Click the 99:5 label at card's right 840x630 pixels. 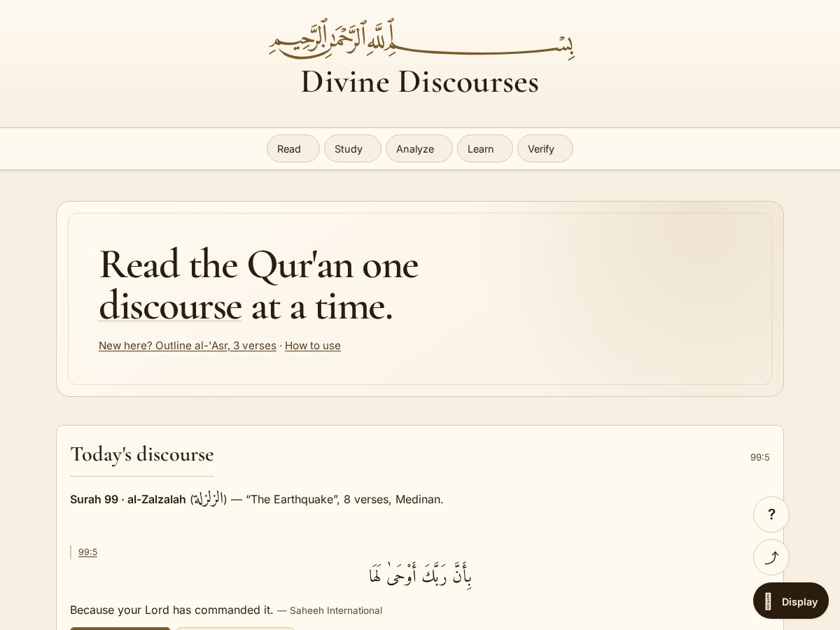(x=759, y=457)
